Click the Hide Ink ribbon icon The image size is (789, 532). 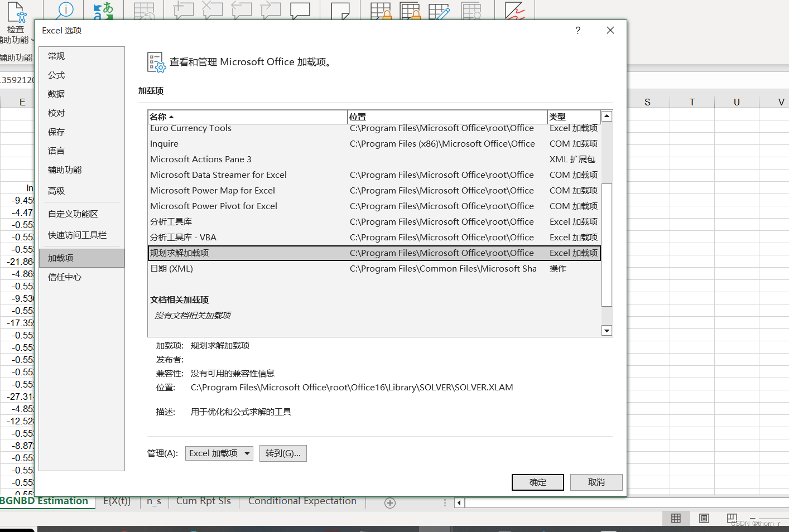[x=514, y=10]
